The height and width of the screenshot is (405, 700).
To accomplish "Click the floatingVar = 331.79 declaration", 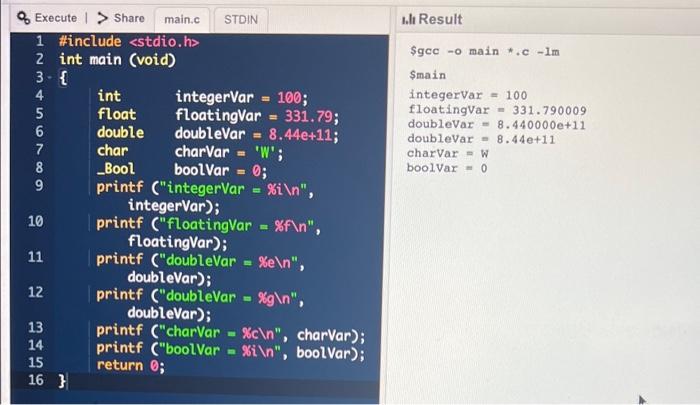I will click(218, 115).
